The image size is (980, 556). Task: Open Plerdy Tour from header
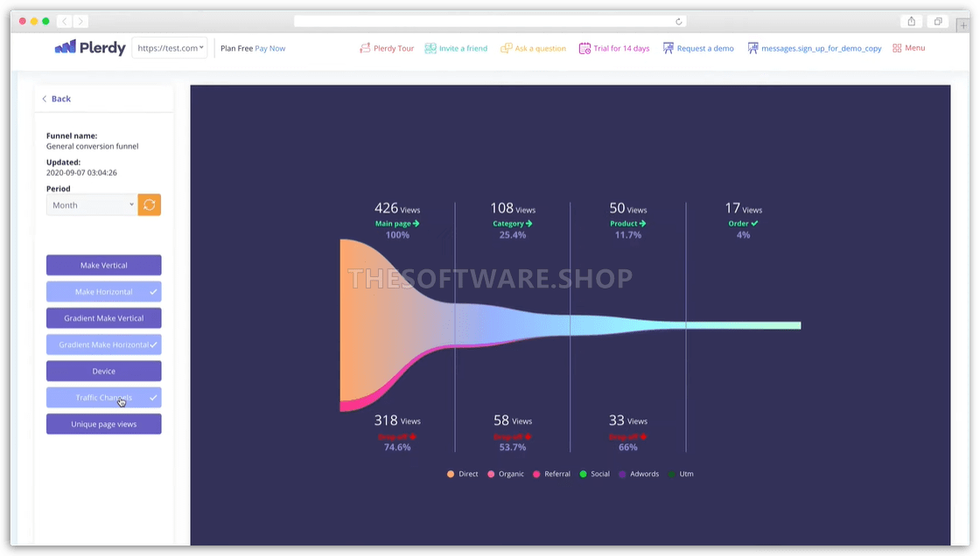(387, 48)
